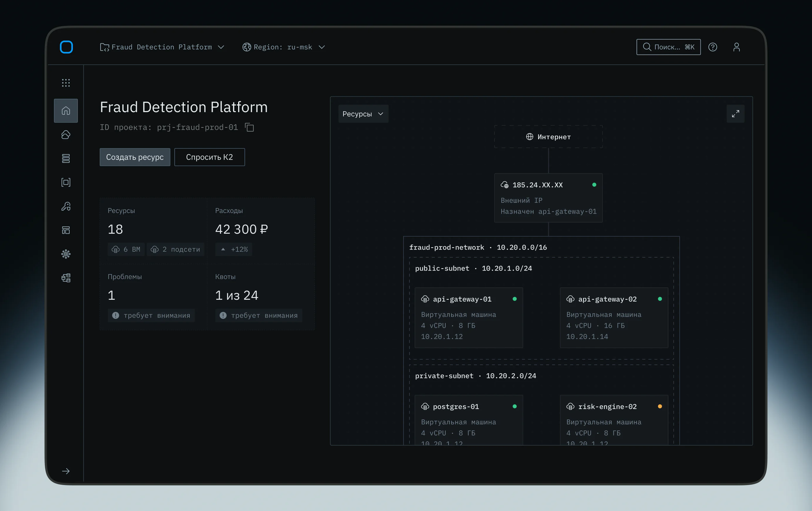Open the access keys sidebar icon

66,206
